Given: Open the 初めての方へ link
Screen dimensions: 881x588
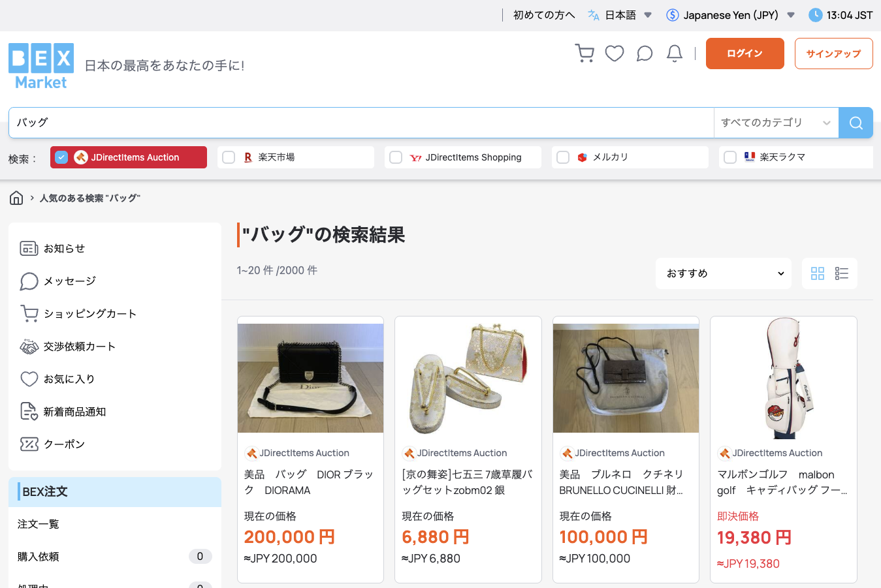Looking at the screenshot, I should tap(544, 15).
